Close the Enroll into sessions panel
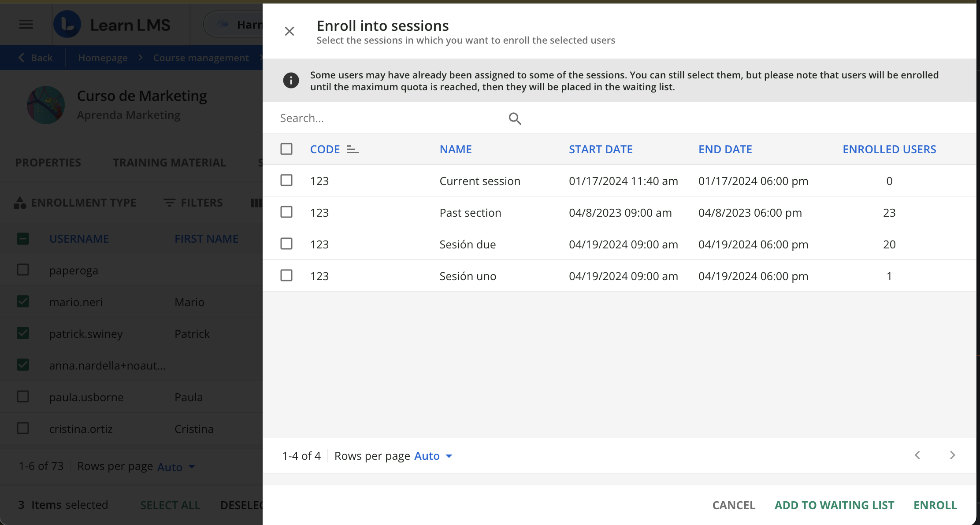 tap(289, 31)
